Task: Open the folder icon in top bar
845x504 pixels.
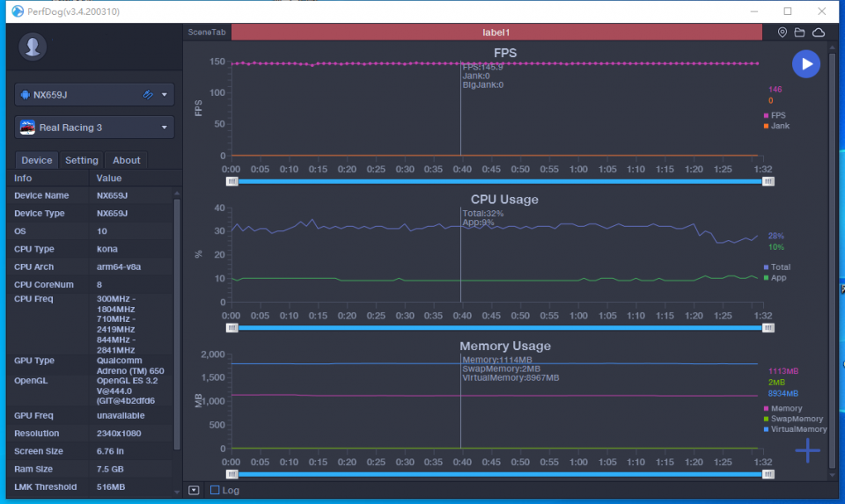Action: (x=800, y=33)
